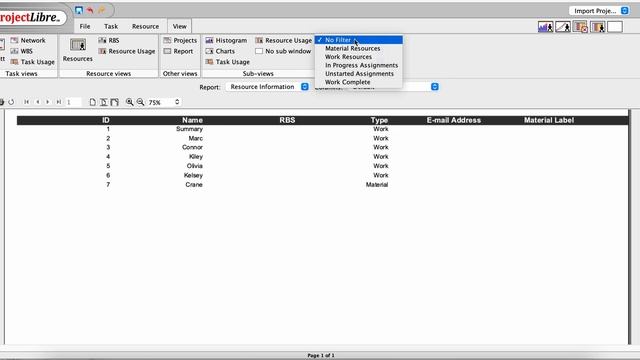Click the E-mail Address column header
This screenshot has width=640, height=360.
point(453,120)
